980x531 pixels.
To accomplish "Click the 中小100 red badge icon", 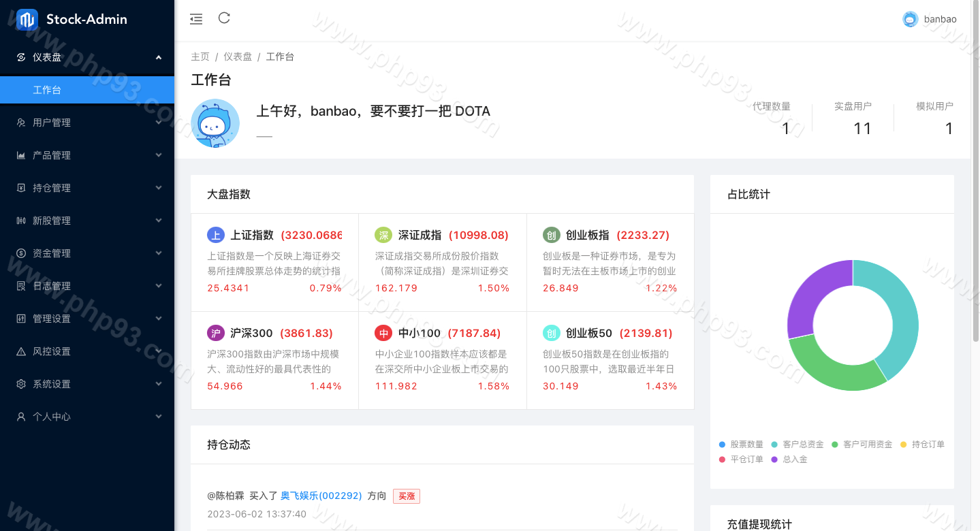I will [383, 333].
